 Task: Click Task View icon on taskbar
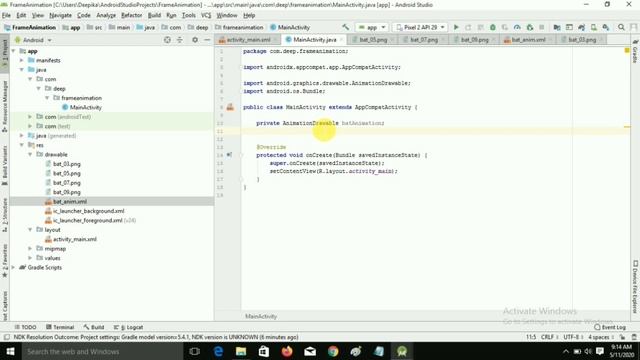coord(195,351)
